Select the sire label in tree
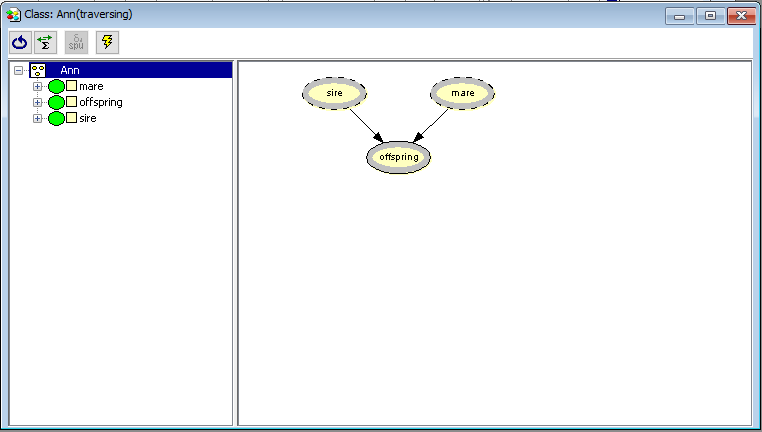 tap(88, 118)
